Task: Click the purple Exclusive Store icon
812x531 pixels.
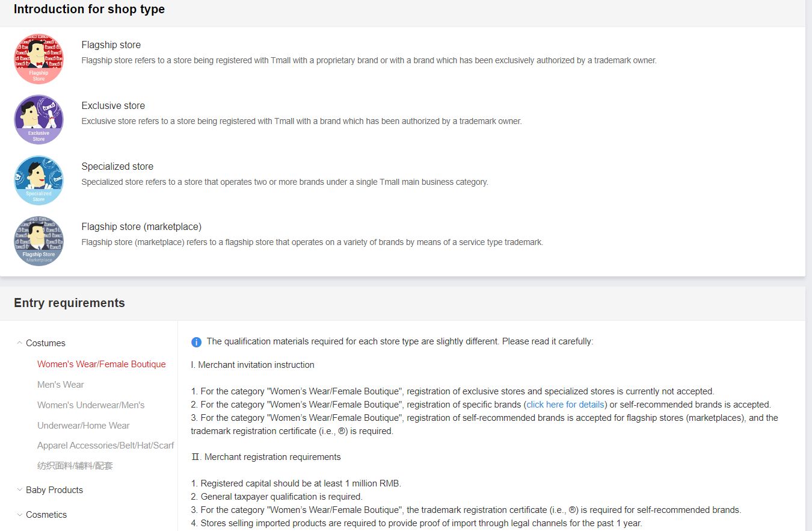Action: (38, 120)
